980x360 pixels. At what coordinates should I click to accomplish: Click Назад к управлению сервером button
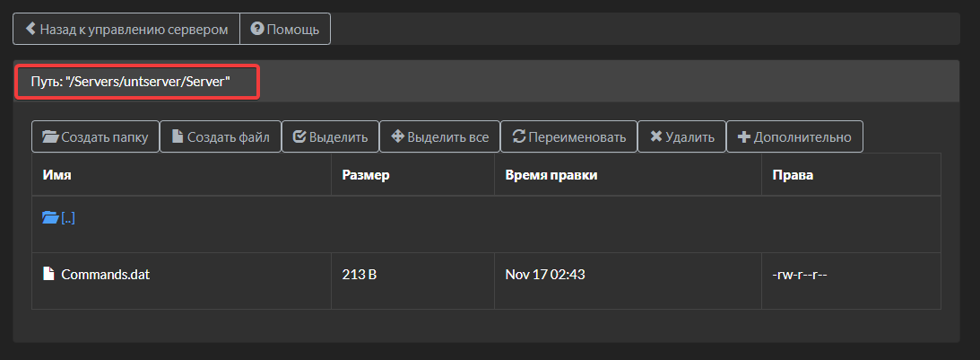tap(126, 29)
